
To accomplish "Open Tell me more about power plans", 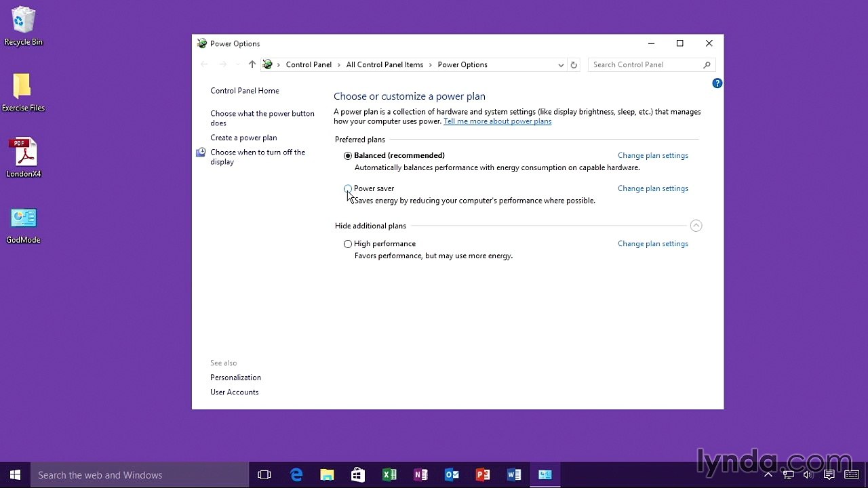I will coord(497,121).
